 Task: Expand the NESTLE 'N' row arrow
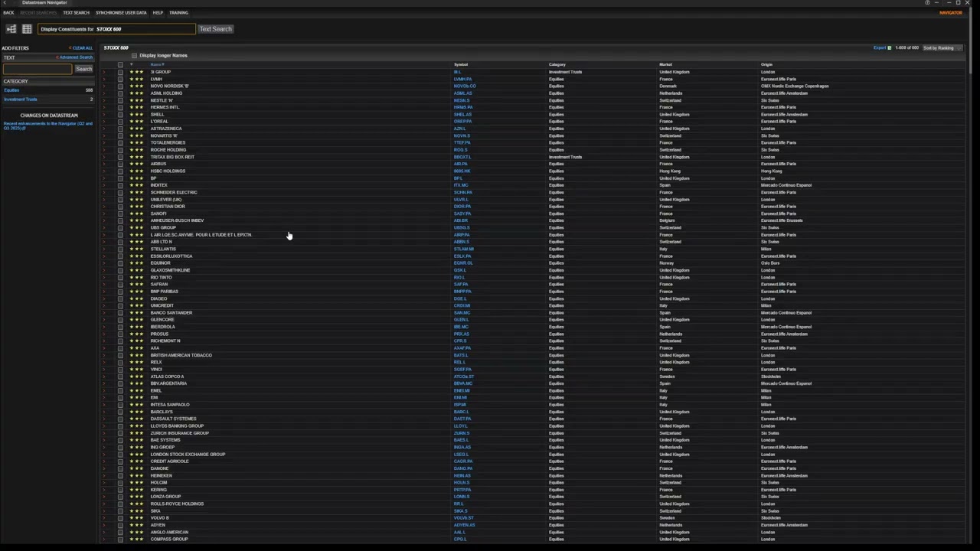pyautogui.click(x=104, y=100)
